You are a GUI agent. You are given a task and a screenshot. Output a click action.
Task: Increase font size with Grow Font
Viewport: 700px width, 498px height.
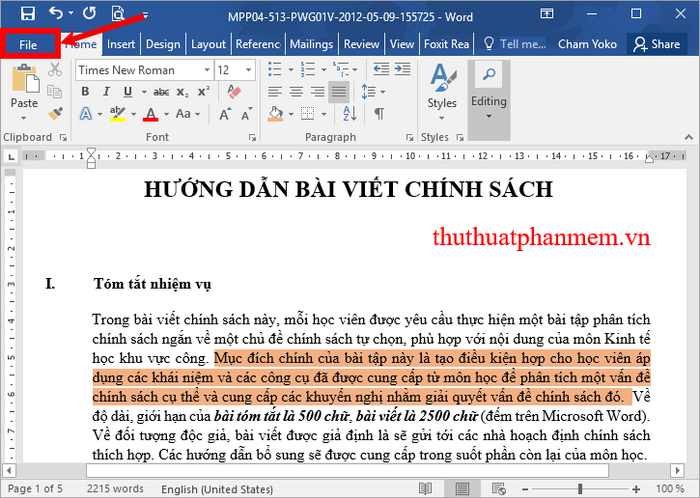225,114
